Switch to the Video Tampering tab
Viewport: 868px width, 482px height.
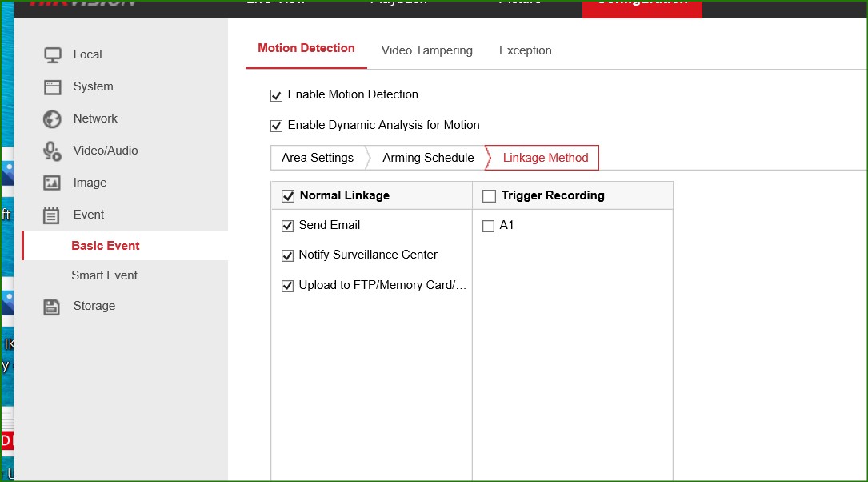(426, 50)
